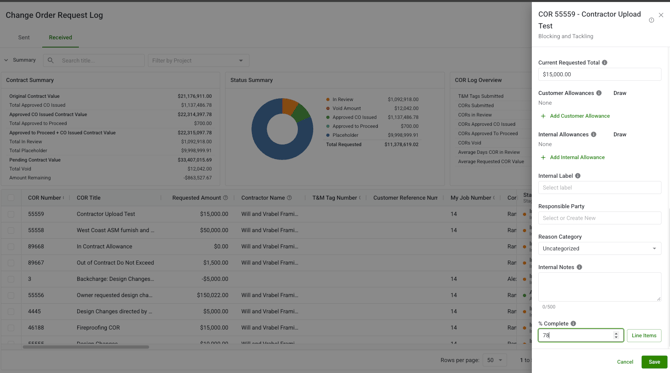
Task: Open the Rows per page dropdown
Action: click(x=495, y=360)
